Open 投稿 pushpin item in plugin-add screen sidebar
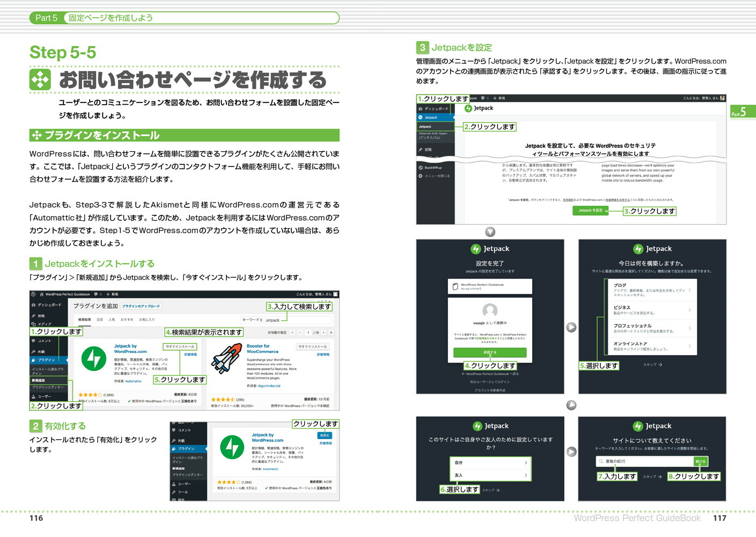Viewport: 756px width, 537px height. coord(39,316)
